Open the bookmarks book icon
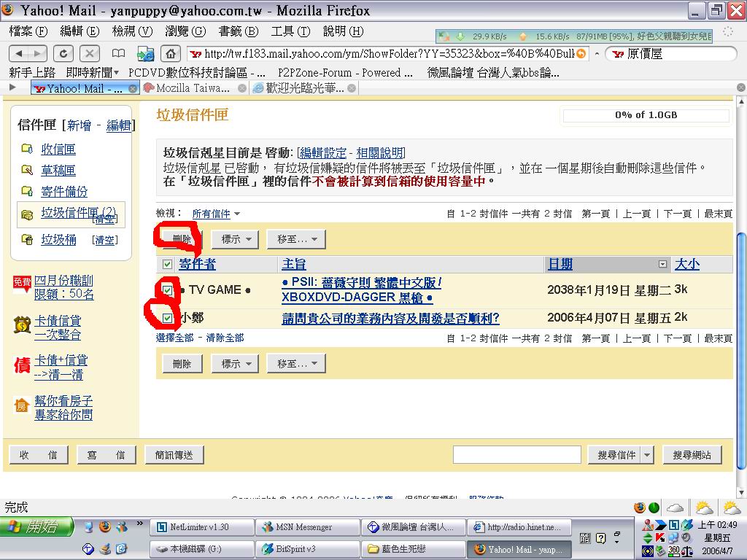Viewport: 747px width, 560px height. click(118, 53)
